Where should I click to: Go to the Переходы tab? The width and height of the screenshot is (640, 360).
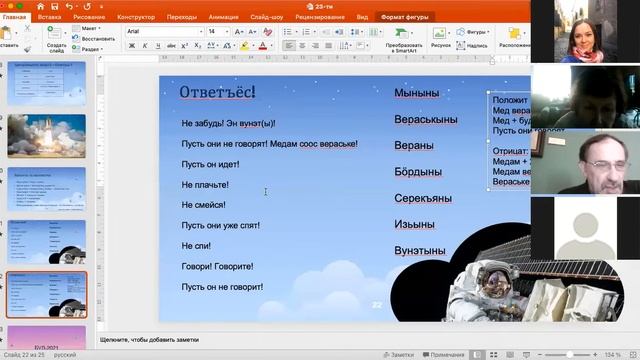pyautogui.click(x=182, y=17)
